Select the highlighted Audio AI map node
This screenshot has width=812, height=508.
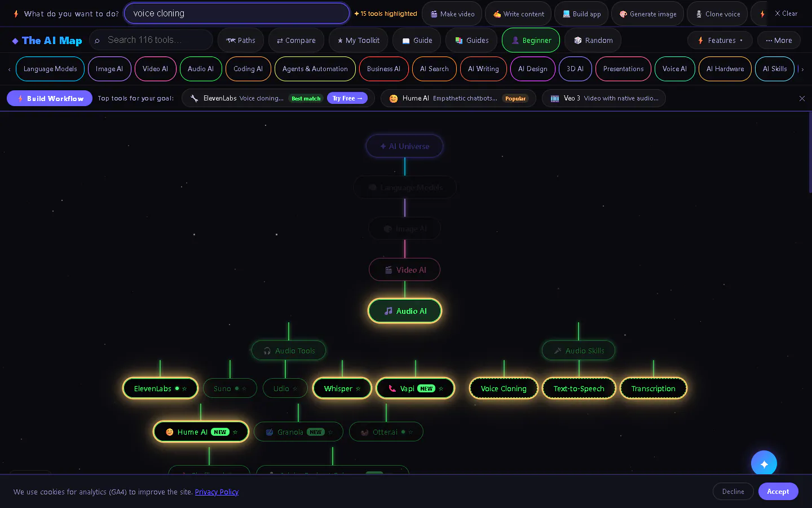[x=405, y=311]
